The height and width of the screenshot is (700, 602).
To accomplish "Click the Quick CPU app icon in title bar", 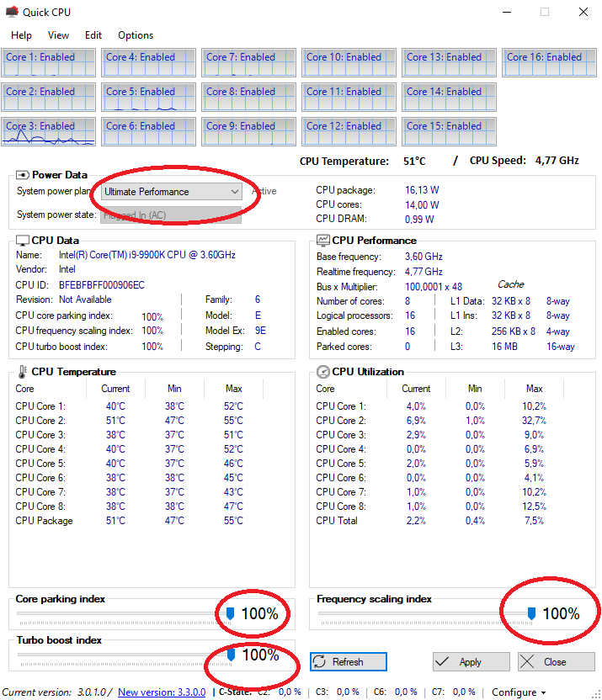I will [x=12, y=12].
